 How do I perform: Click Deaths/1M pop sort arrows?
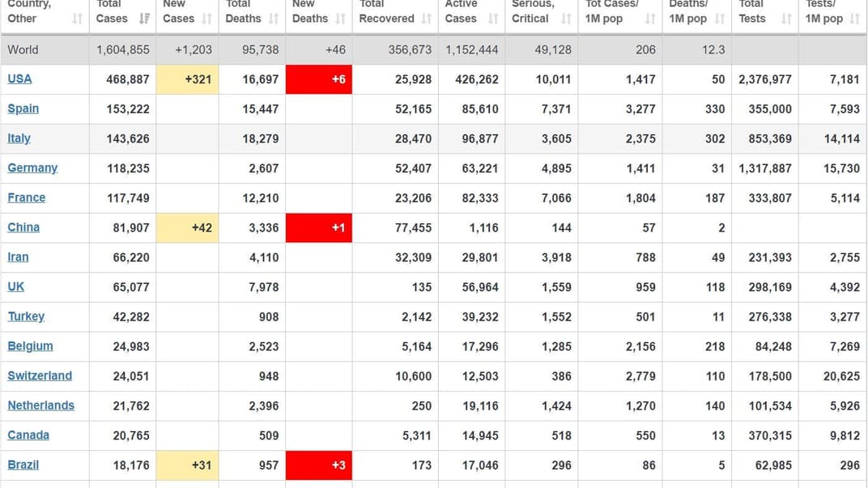(x=720, y=19)
